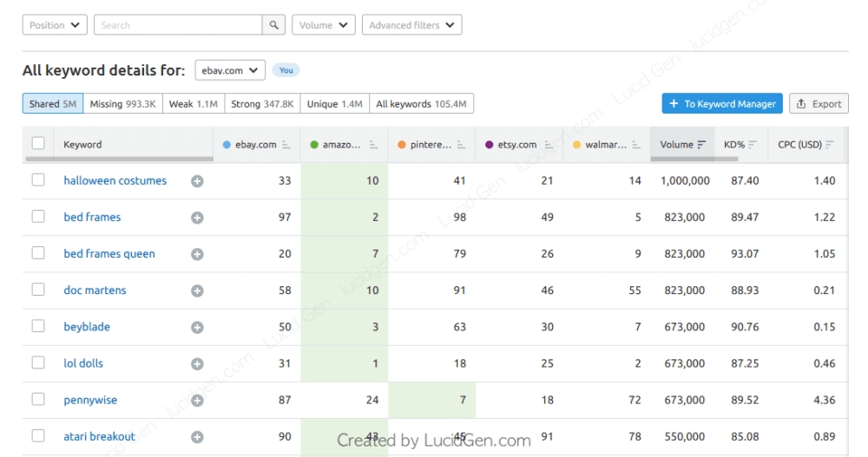Check the bed frames queen row checkbox
Screen dimensions: 868x457
point(38,253)
